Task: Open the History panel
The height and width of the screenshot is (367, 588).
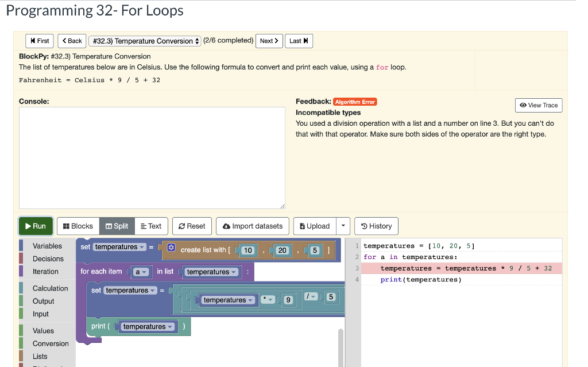Action: [x=376, y=226]
